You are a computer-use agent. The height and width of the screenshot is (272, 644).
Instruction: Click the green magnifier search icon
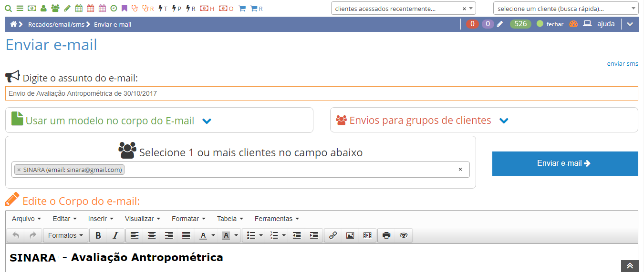point(9,9)
